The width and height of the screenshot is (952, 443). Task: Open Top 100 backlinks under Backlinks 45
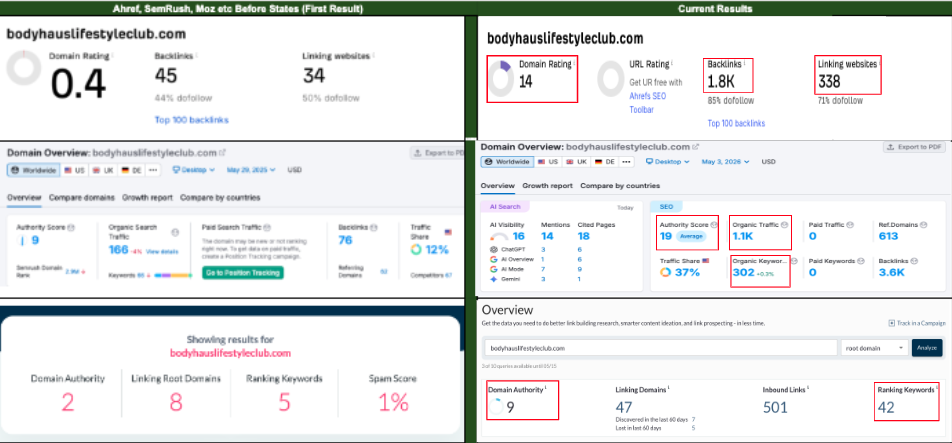point(191,120)
